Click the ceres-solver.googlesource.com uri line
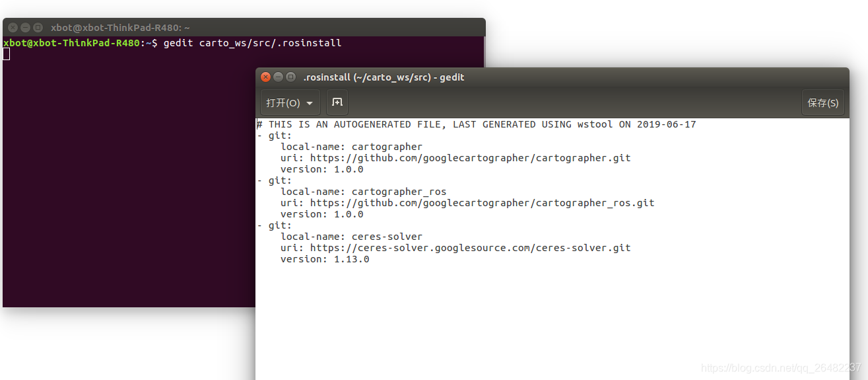 pos(455,248)
